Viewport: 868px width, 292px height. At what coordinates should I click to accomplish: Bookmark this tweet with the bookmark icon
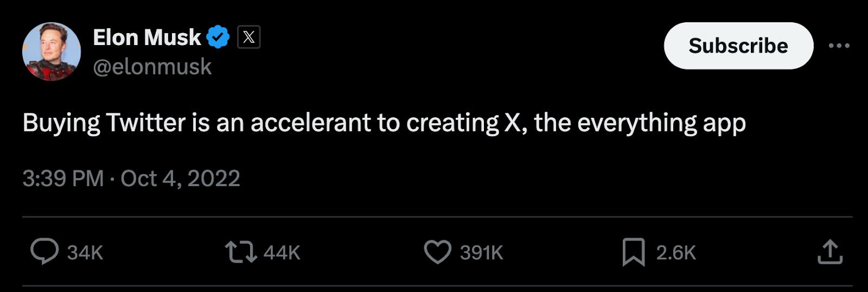tap(633, 252)
